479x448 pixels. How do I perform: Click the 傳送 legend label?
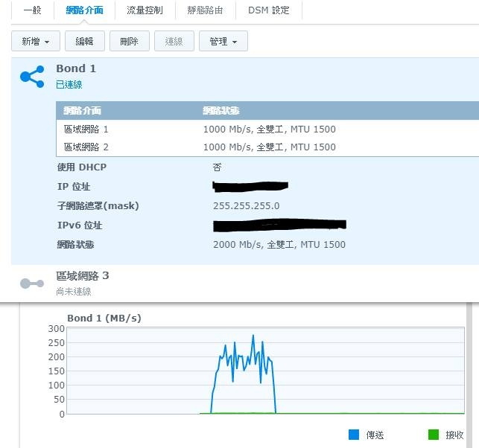click(375, 435)
